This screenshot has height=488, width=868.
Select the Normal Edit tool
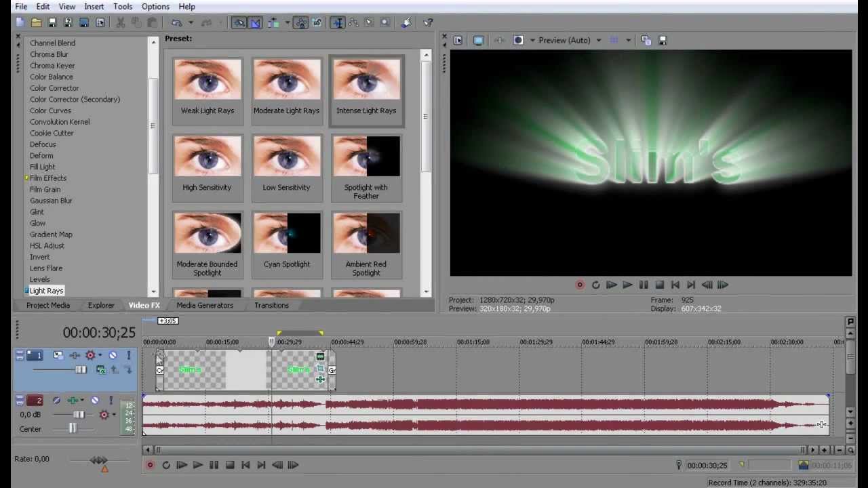coord(338,22)
